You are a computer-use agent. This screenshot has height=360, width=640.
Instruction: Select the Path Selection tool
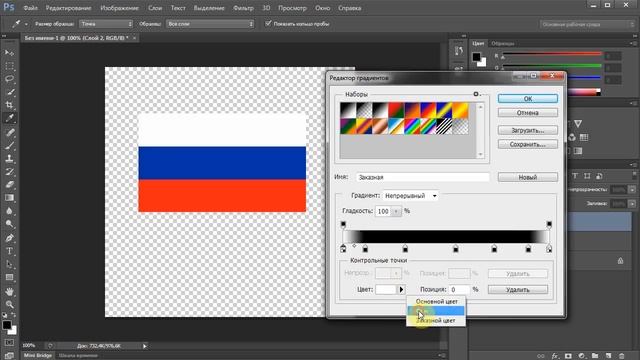coord(9,264)
